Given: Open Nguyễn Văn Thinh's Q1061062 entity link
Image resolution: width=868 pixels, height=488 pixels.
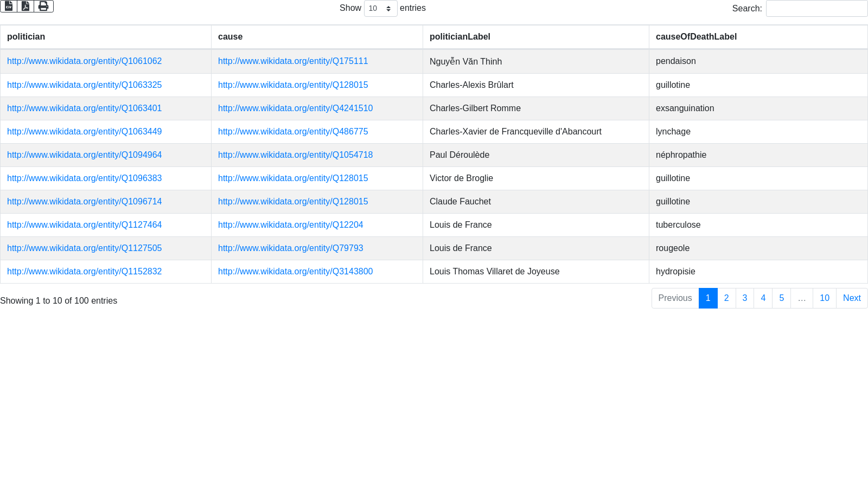Looking at the screenshot, I should coord(84,61).
